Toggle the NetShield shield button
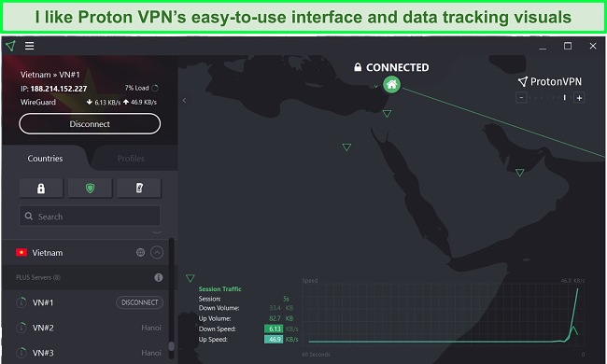The width and height of the screenshot is (607, 364). (90, 188)
